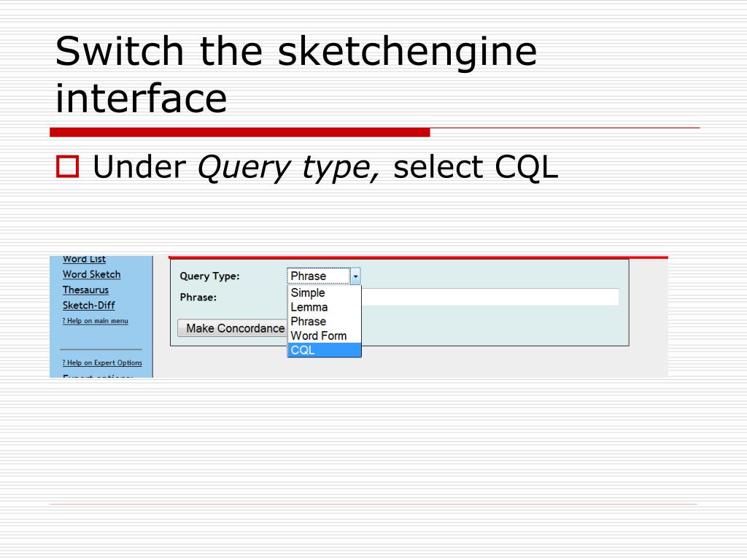Open the Sketch-Diff link
This screenshot has width=747, height=560.
point(88,306)
